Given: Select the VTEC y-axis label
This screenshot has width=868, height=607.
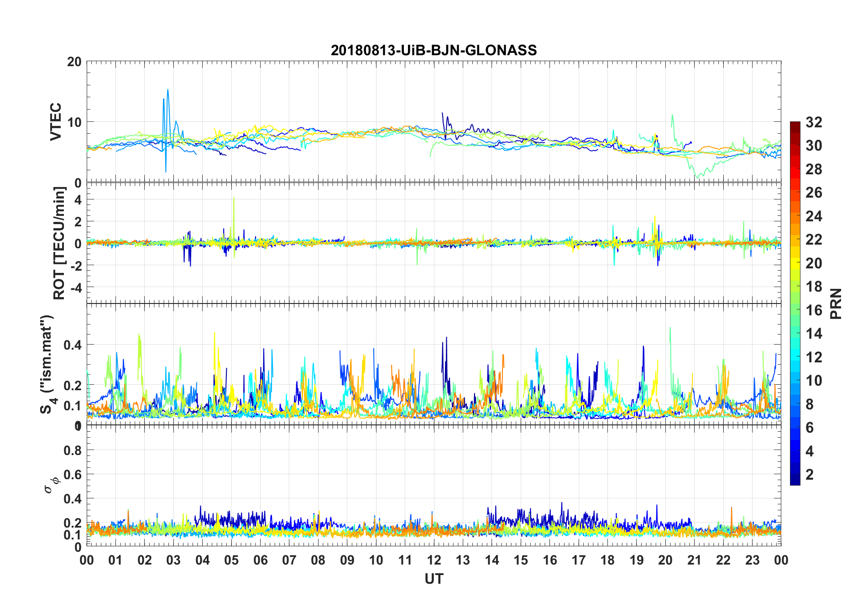Looking at the screenshot, I should point(56,122).
